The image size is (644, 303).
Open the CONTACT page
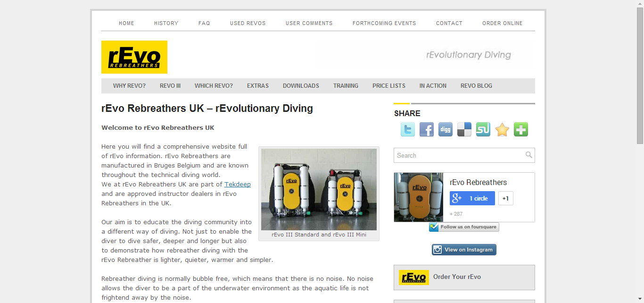[449, 23]
